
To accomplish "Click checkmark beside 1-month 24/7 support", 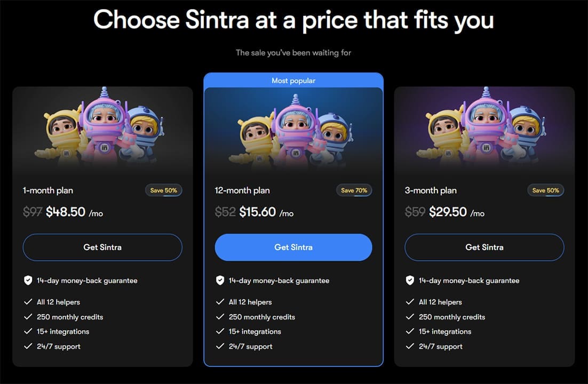I will [x=28, y=347].
